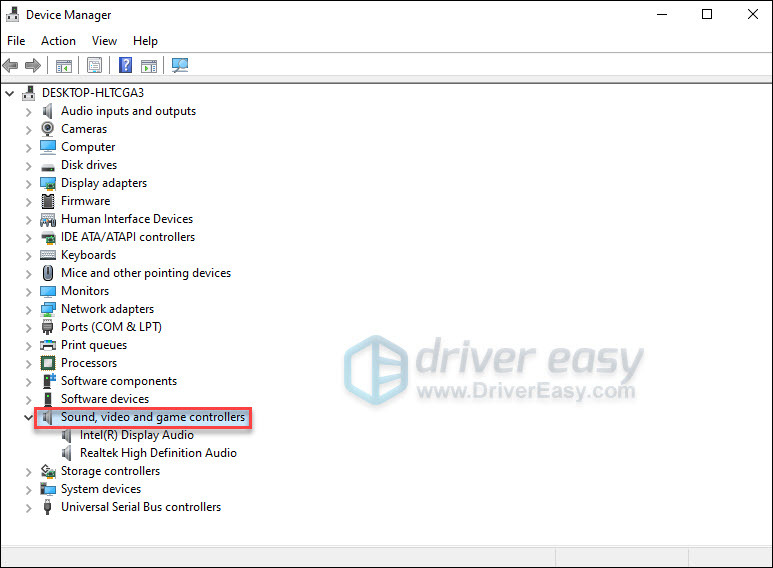
Task: Click the DESKTOP-HLTCGA3 computer icon
Action: 29,93
